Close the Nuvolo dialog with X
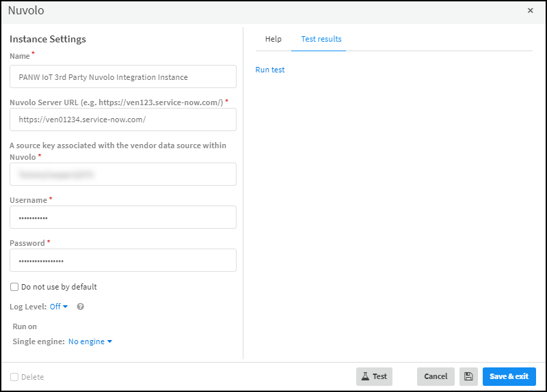547x392 pixels. (531, 11)
